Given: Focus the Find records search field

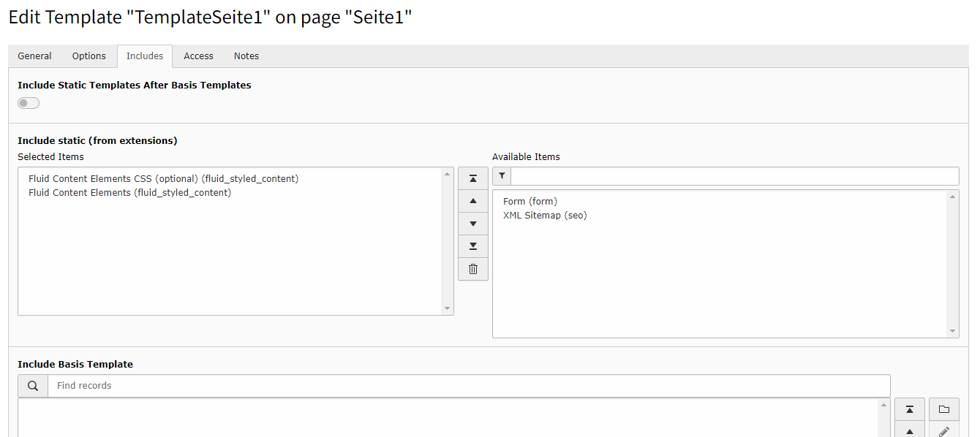Looking at the screenshot, I should 468,386.
